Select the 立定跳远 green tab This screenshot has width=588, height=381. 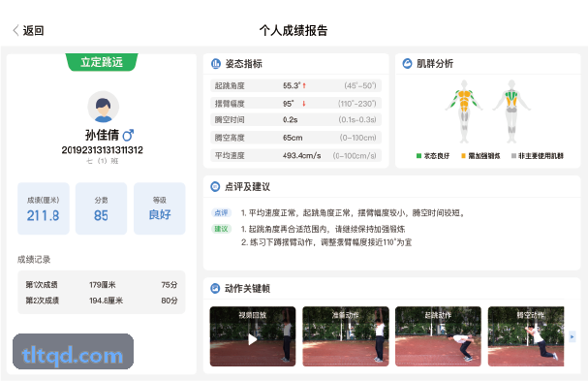(102, 62)
